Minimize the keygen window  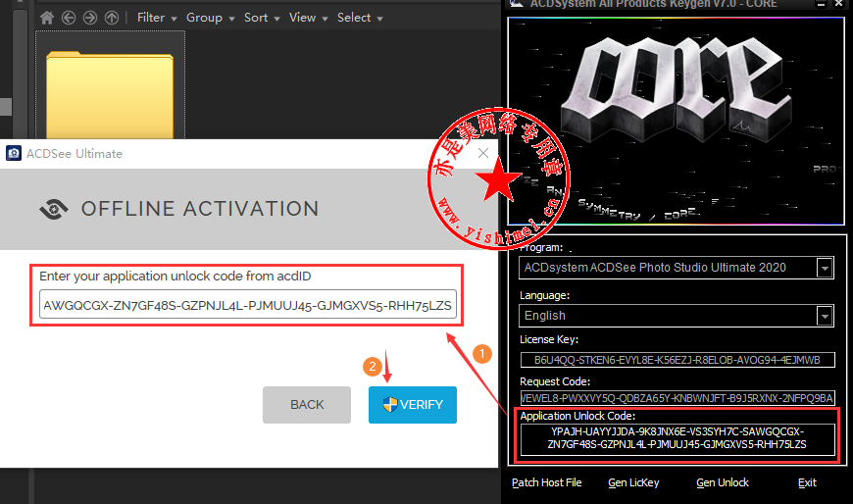pyautogui.click(x=822, y=4)
